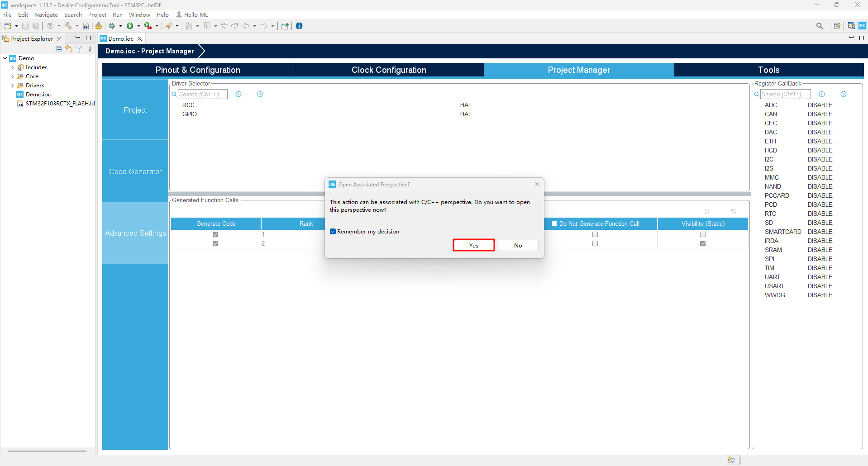
Task: Click the filter funnel icon in Project Explorer
Action: coord(79,49)
